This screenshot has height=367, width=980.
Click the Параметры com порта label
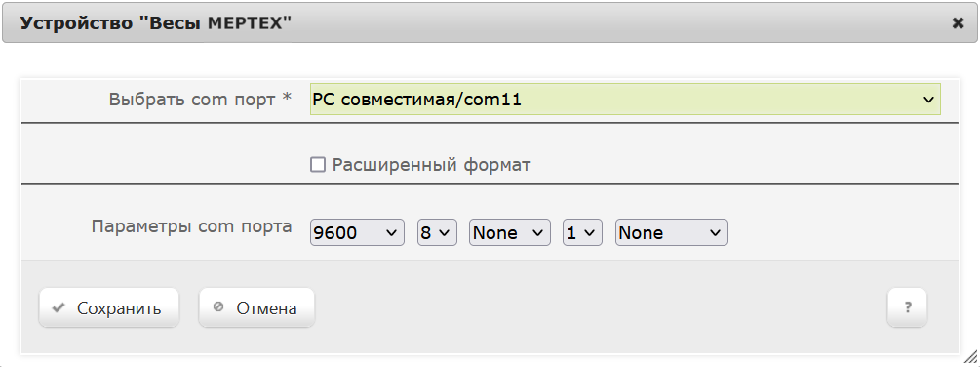(191, 226)
